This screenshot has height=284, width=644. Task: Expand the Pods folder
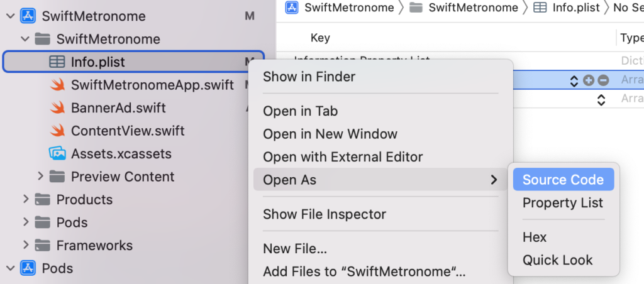26,222
